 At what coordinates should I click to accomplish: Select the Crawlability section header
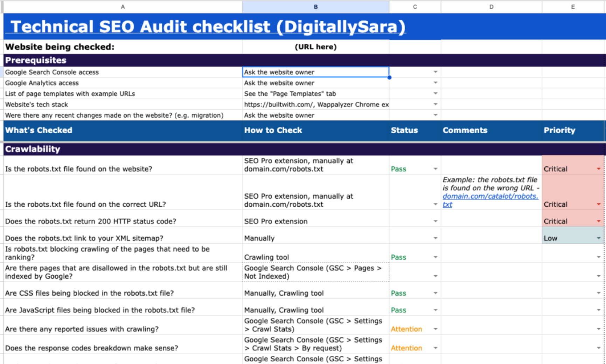click(305, 149)
